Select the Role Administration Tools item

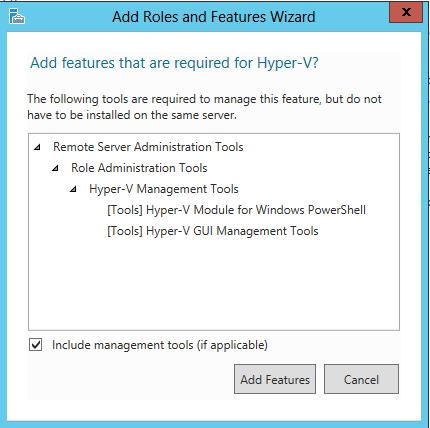pyautogui.click(x=139, y=168)
